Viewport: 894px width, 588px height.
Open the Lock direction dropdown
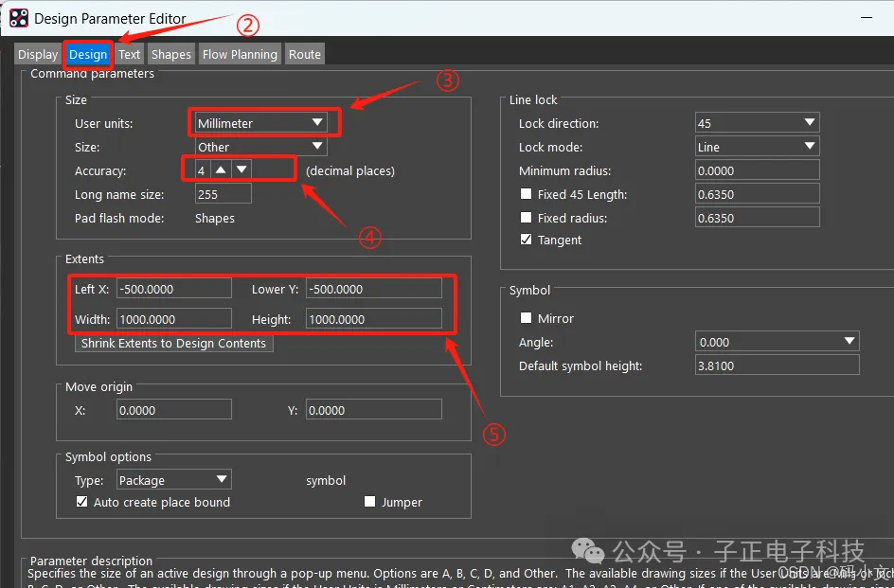(x=758, y=123)
